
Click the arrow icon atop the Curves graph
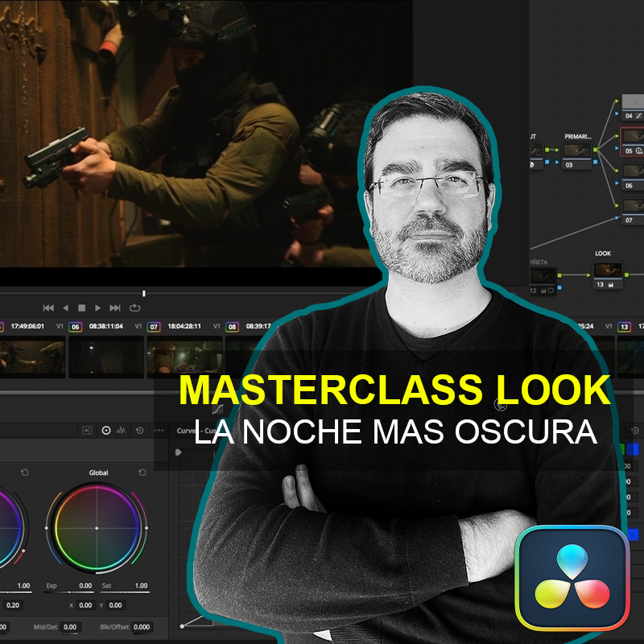click(178, 452)
